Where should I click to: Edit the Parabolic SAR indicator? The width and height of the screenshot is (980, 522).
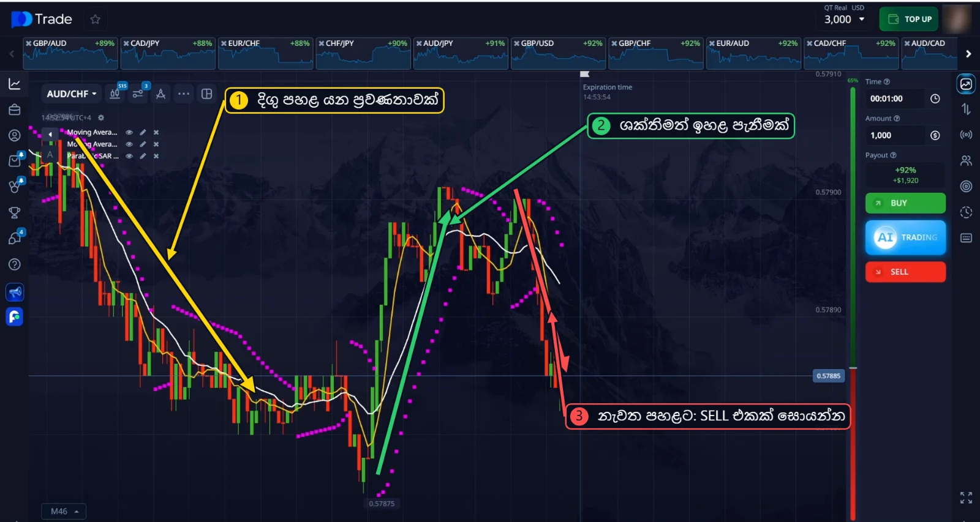click(143, 156)
